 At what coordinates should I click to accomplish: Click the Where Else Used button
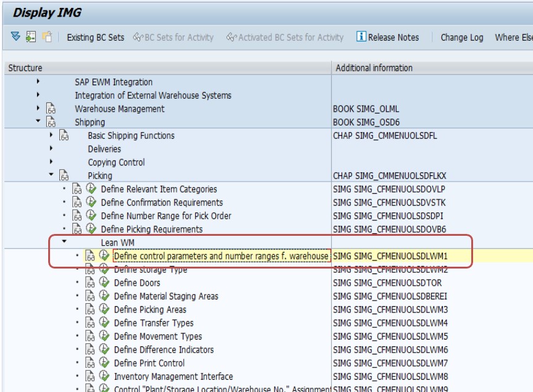(513, 38)
